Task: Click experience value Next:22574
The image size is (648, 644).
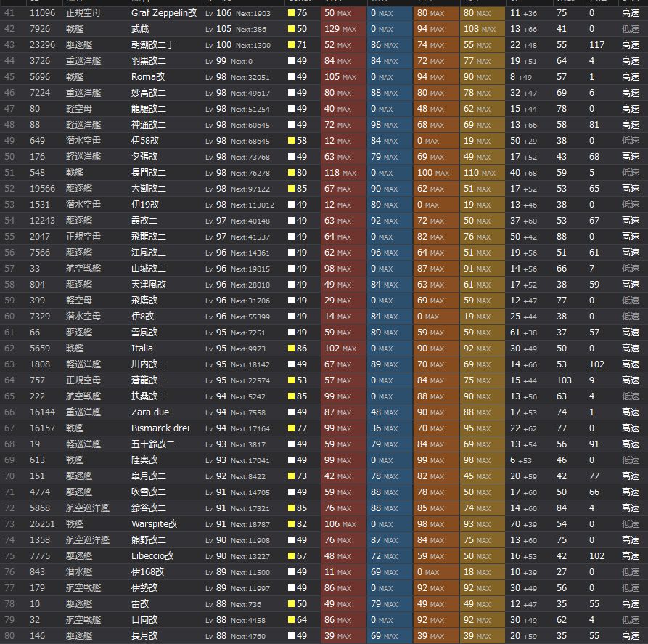Action: click(250, 380)
